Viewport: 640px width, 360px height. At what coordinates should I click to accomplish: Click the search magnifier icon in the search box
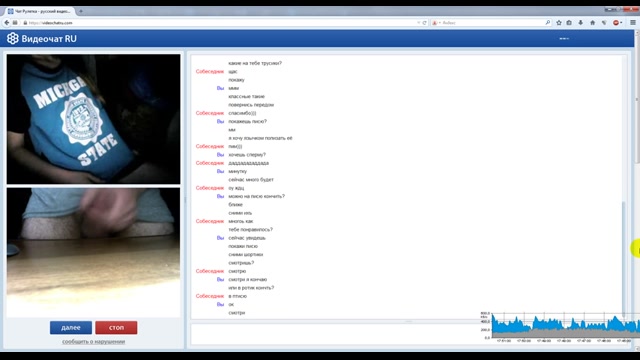coord(548,23)
